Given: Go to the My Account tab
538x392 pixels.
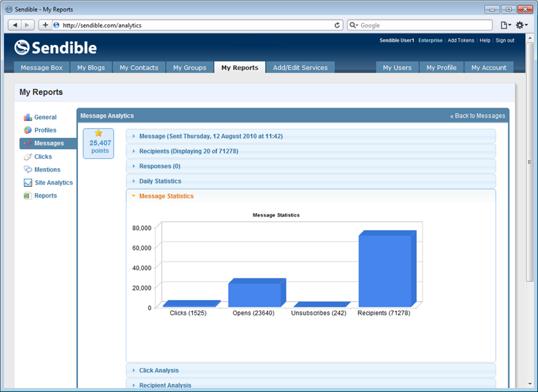Looking at the screenshot, I should [x=489, y=67].
